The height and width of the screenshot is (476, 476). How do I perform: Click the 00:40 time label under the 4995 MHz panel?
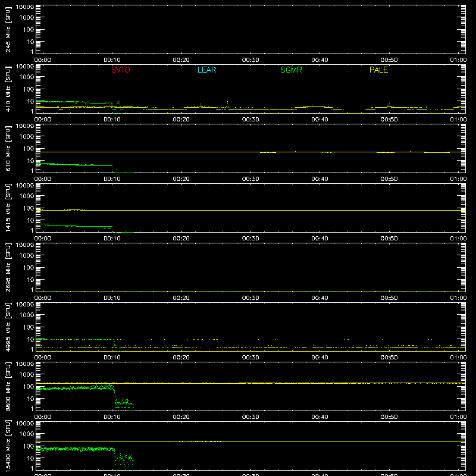(x=320, y=358)
